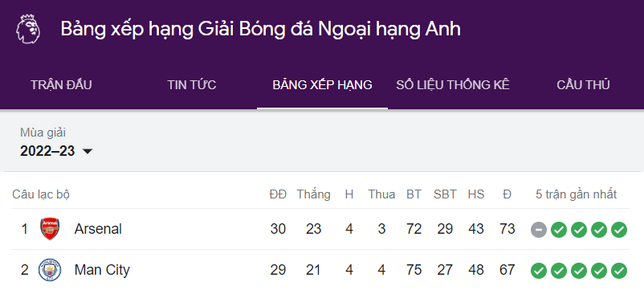Click the Arsenal club crest
The height and width of the screenshot is (290, 644).
(50, 229)
